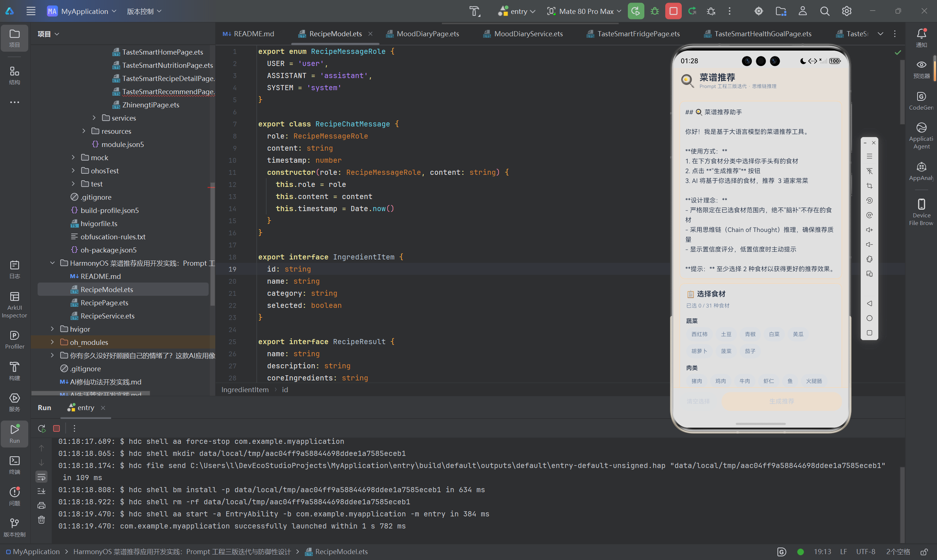937x560 pixels.
Task: Open the Problems panel
Action: click(14, 496)
